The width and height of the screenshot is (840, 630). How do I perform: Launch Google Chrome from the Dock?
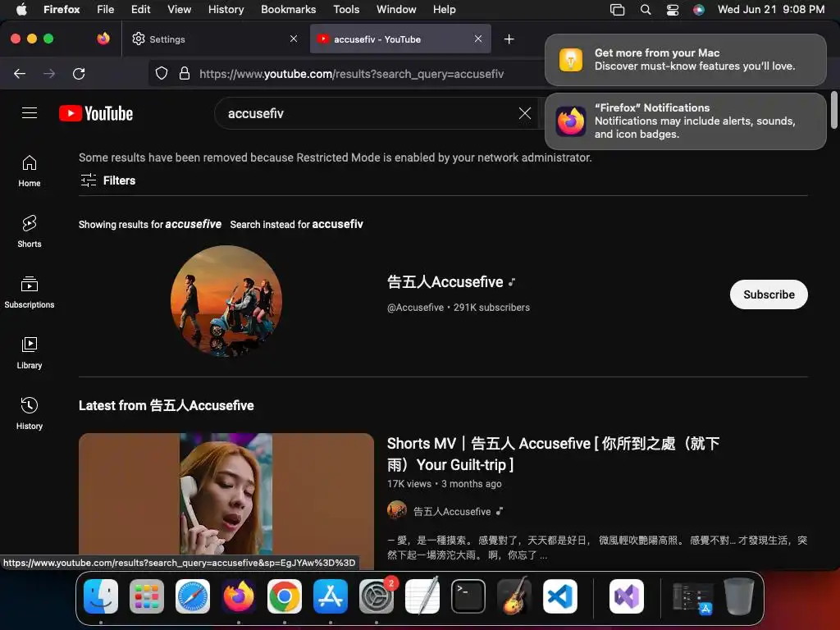coord(285,596)
